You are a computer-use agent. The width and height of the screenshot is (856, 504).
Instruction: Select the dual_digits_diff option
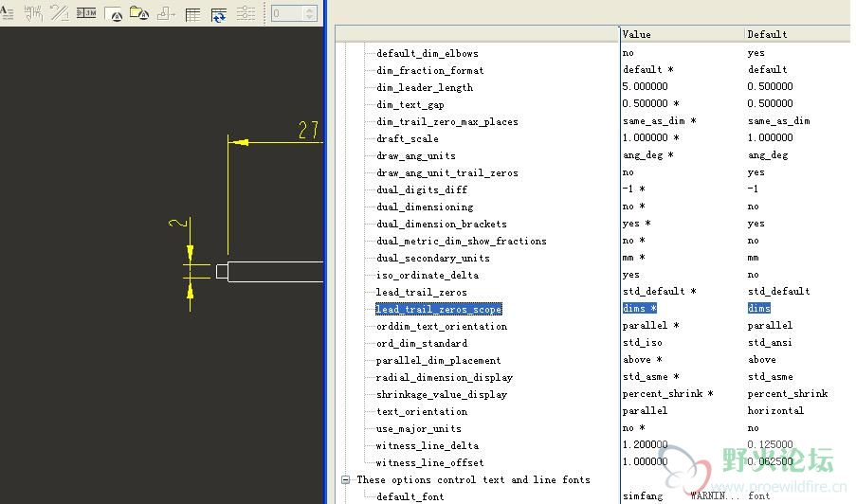point(422,189)
